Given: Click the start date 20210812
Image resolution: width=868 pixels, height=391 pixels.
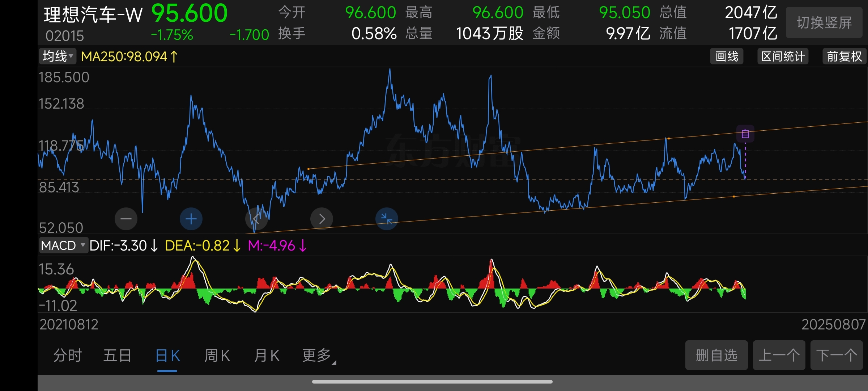Looking at the screenshot, I should tap(69, 324).
